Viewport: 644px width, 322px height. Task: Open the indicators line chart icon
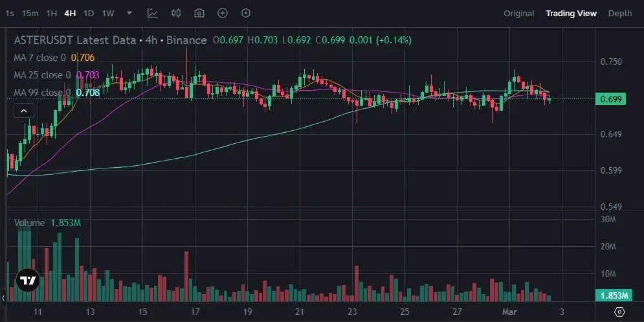(153, 13)
